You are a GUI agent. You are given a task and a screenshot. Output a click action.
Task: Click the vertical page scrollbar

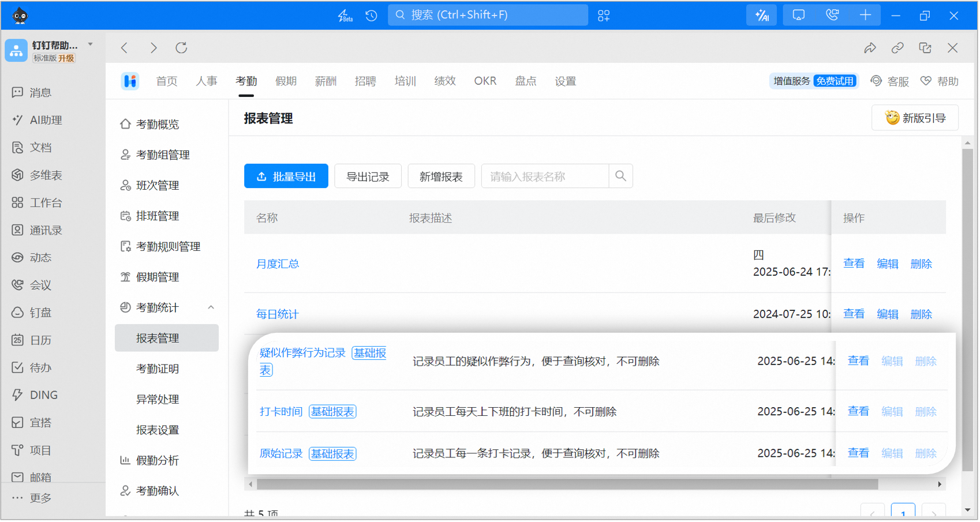click(967, 310)
